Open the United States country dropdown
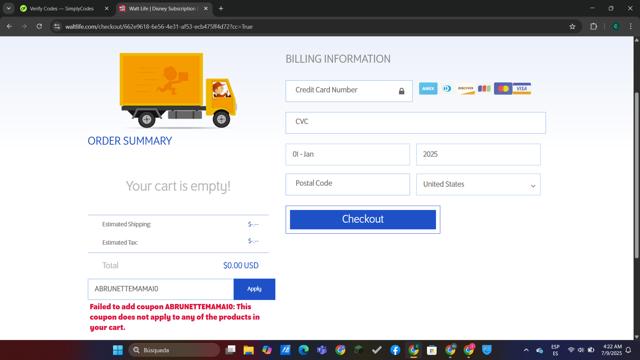Viewport: 640px width, 360px height. 478,184
